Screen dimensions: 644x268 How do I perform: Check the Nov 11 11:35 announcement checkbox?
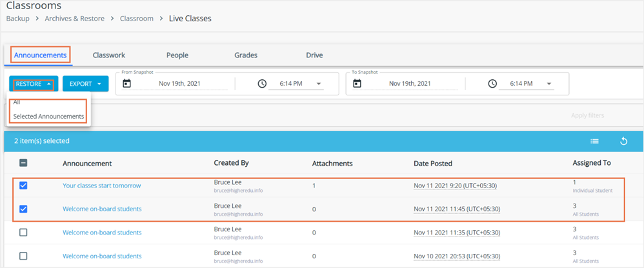(23, 233)
